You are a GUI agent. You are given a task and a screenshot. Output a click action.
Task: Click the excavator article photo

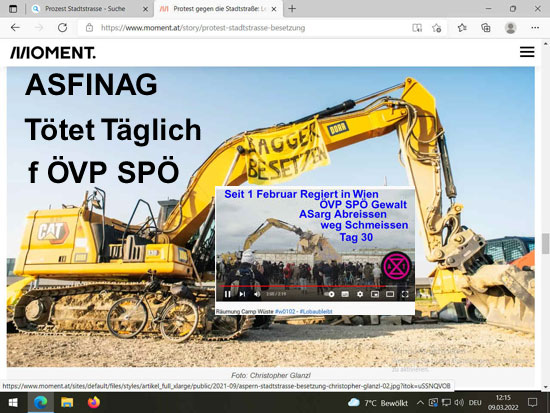click(270, 217)
